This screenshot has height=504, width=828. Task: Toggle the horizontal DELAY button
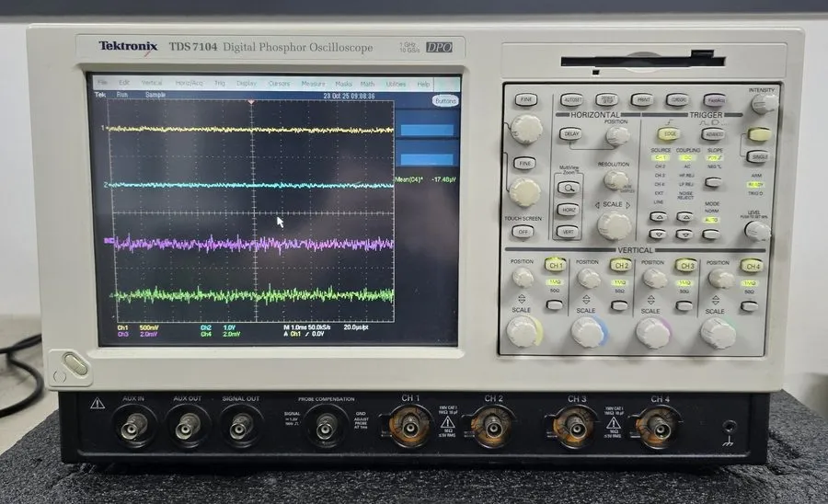point(571,134)
